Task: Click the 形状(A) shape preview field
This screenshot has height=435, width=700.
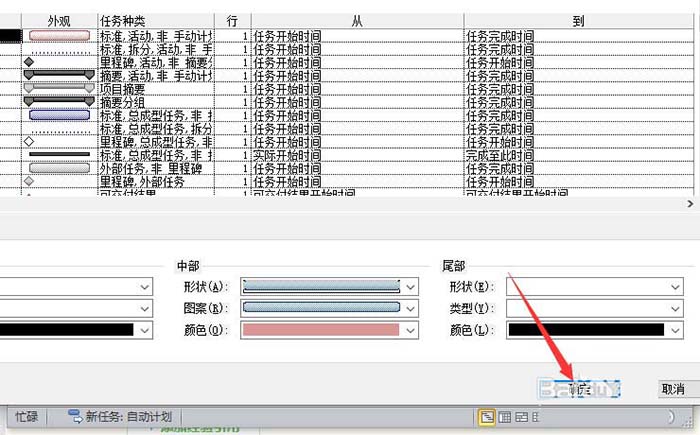Action: [x=321, y=287]
